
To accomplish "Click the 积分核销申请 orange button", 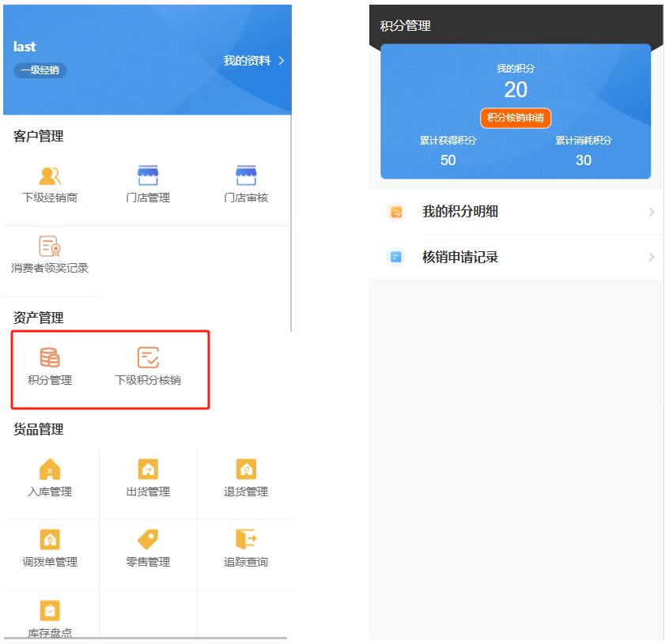I will (516, 118).
